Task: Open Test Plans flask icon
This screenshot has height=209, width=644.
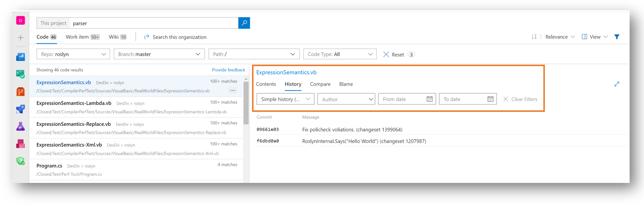Action: click(20, 126)
